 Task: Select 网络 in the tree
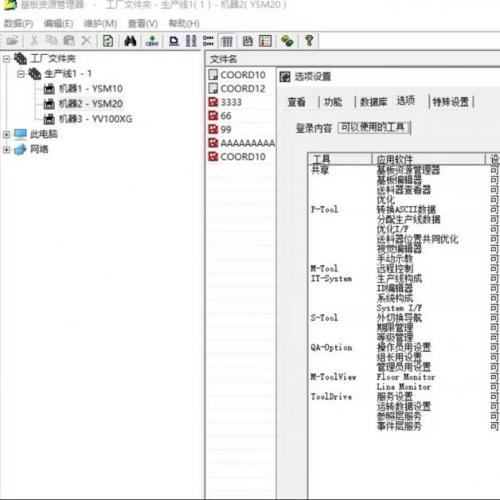click(x=39, y=149)
